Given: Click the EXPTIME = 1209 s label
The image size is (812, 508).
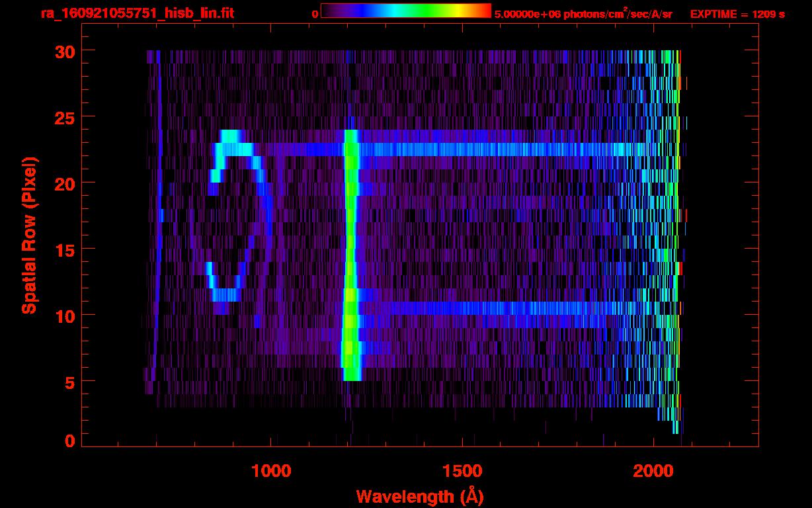Looking at the screenshot, I should click(x=737, y=13).
